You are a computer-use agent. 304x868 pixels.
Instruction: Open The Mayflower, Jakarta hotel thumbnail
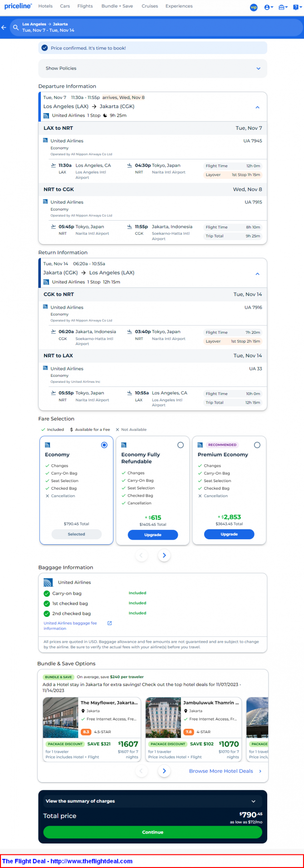click(61, 718)
